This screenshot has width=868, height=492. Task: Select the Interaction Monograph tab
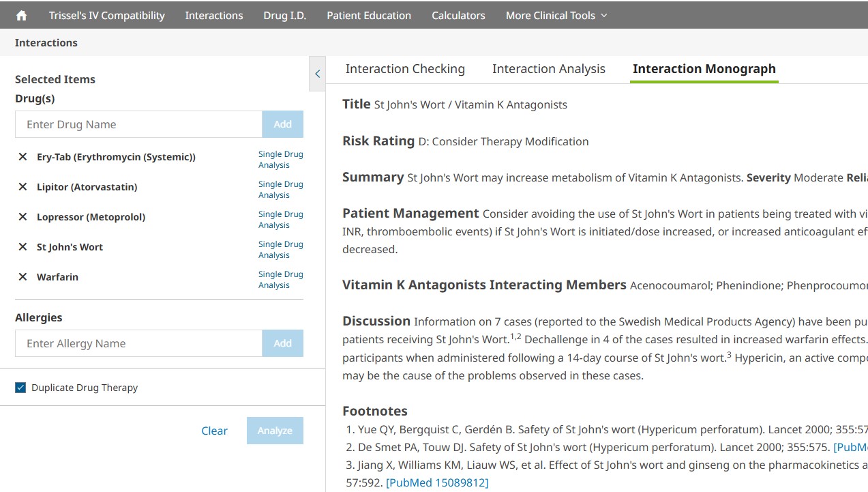point(704,69)
